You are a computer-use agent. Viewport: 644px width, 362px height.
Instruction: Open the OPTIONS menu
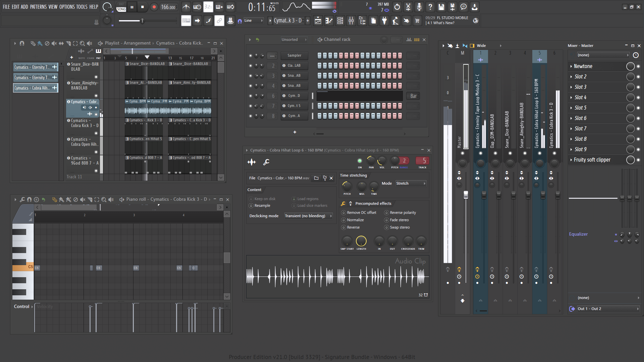[x=67, y=7]
